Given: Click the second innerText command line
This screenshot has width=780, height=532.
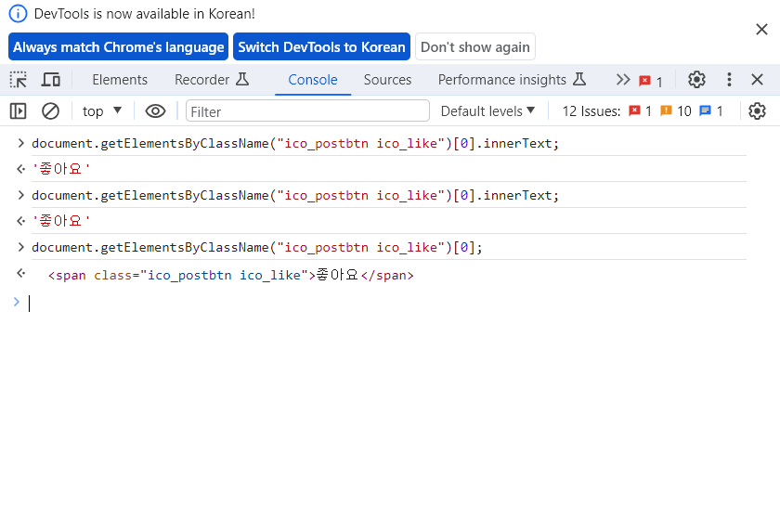Looking at the screenshot, I should pyautogui.click(x=295, y=195).
